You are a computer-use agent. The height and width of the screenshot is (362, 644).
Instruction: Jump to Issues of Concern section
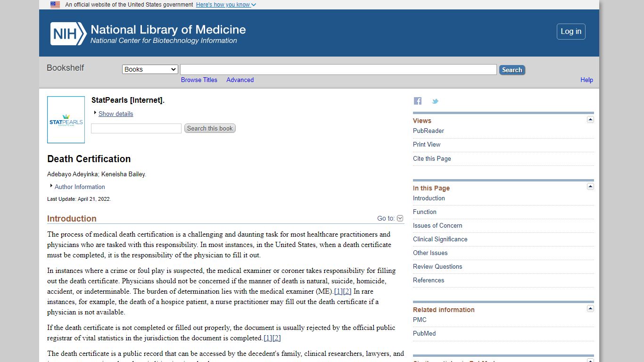click(x=438, y=225)
